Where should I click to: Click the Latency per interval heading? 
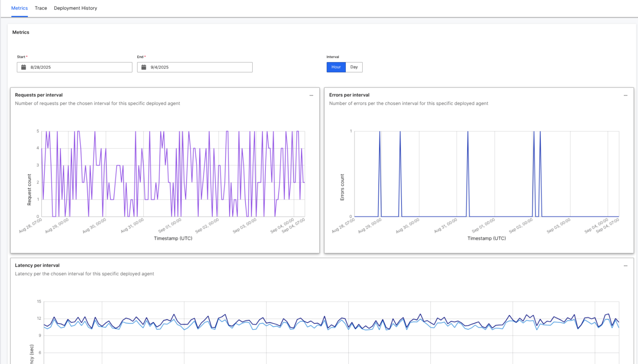tap(37, 265)
